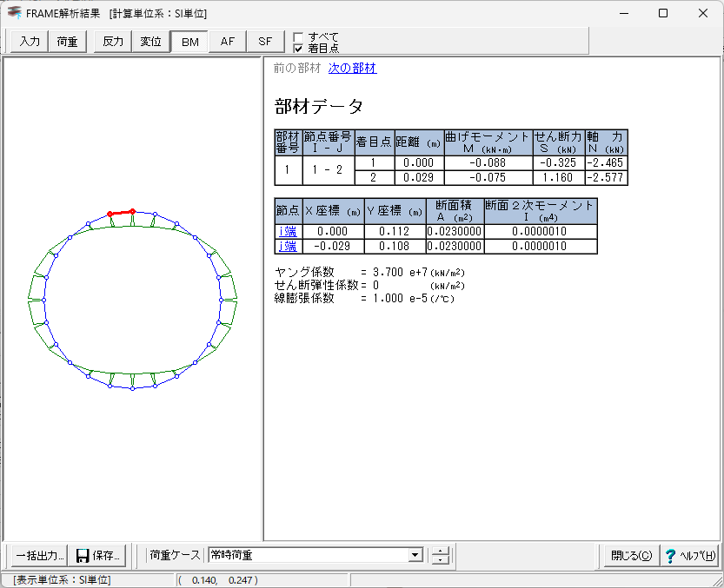Screen dimensions: 724x588
Task: Select the BM bending moment diagram
Action: coord(189,42)
